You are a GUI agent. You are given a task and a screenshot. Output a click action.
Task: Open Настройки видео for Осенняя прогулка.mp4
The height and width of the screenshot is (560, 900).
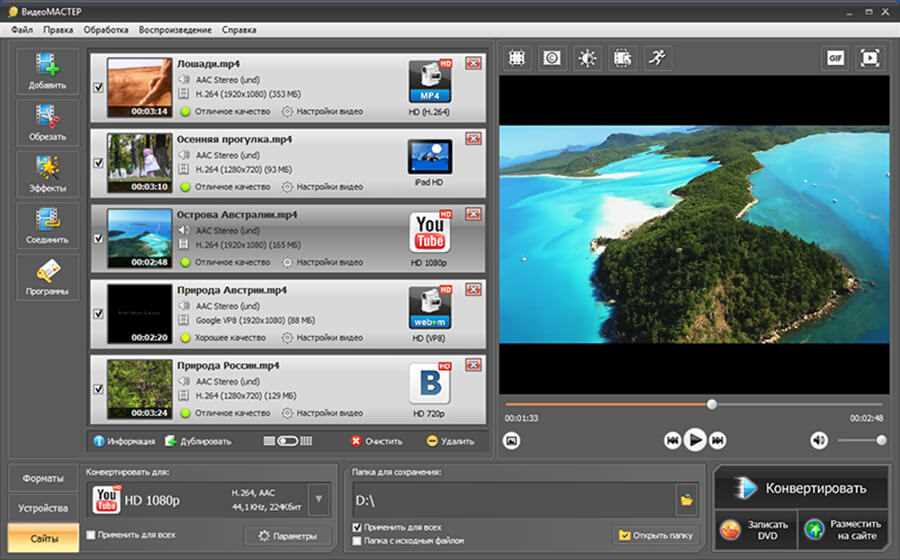coord(323,186)
